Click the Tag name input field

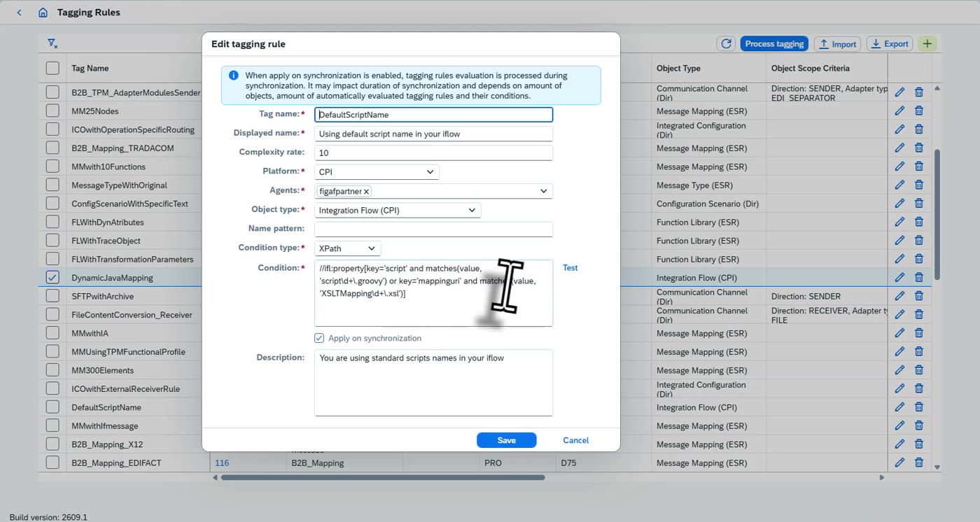(433, 114)
